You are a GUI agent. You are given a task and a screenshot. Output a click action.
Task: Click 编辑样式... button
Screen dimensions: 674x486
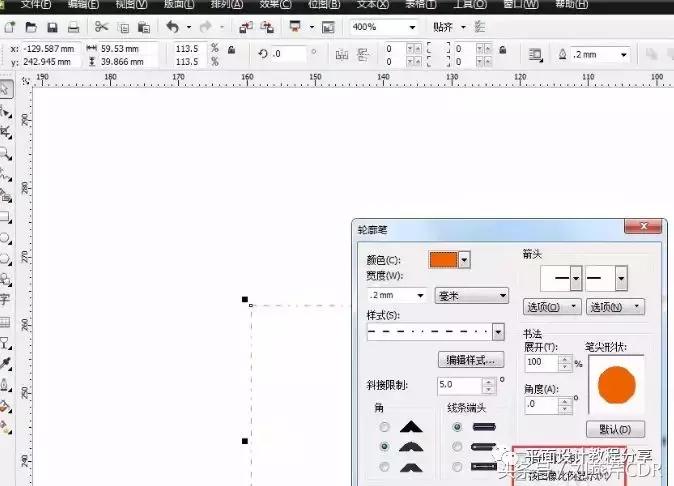coord(471,360)
